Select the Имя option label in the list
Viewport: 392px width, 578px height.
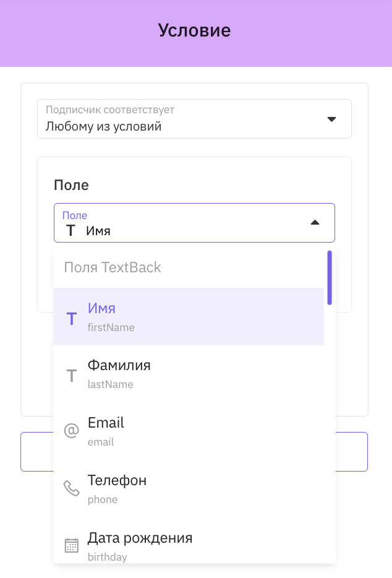(x=101, y=308)
